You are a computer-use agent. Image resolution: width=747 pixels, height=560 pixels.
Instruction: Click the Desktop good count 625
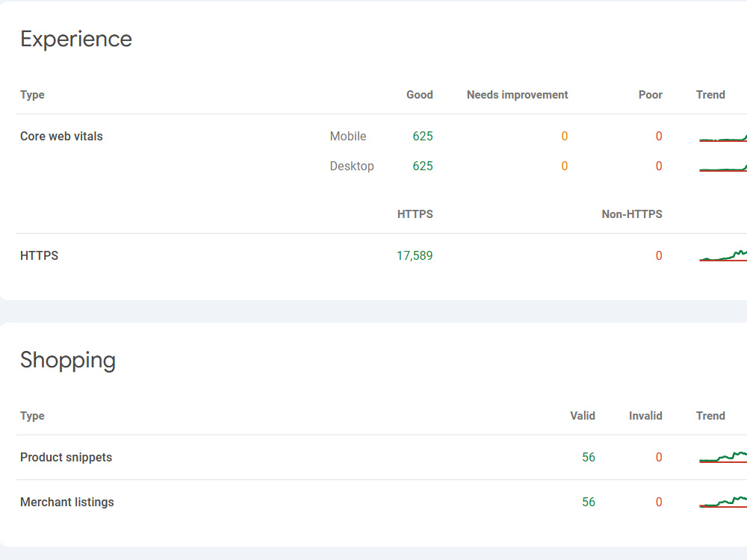tap(423, 167)
